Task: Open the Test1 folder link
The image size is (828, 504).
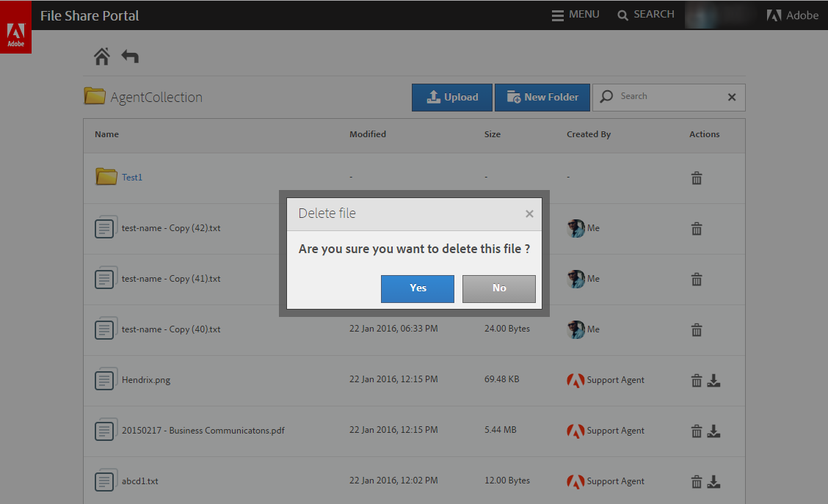Action: coord(132,178)
